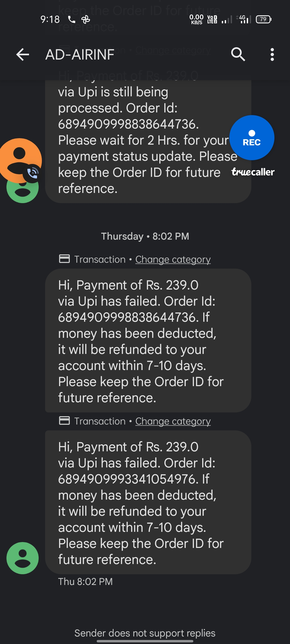Image resolution: width=290 pixels, height=644 pixels.
Task: Tap the phone call icon in the status bar
Action: coord(71,19)
